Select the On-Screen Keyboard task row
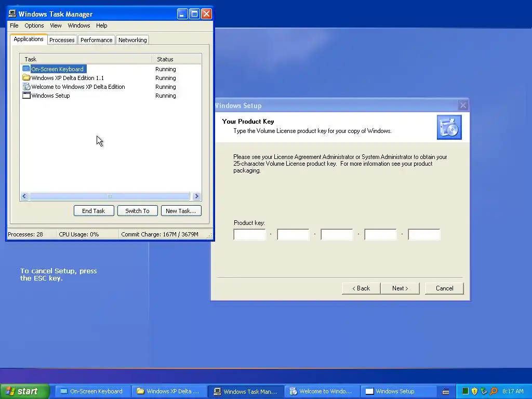This screenshot has height=399, width=532. [x=111, y=69]
